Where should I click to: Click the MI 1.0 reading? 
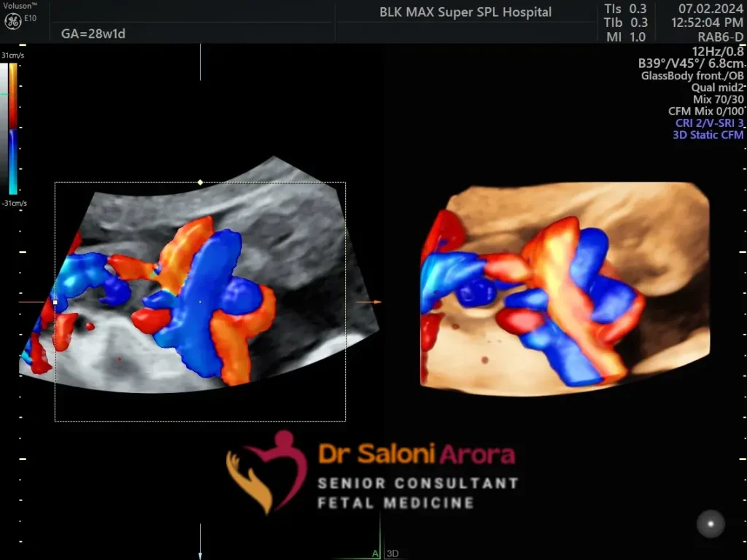coord(626,36)
